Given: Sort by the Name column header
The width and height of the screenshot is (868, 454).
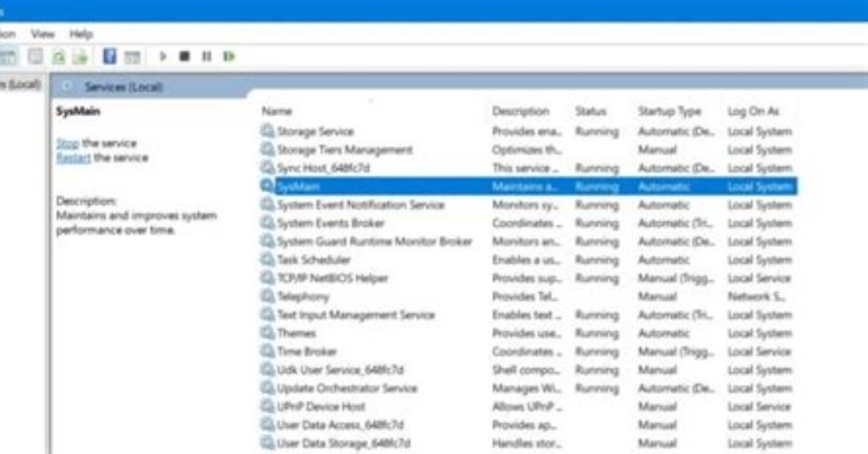Looking at the screenshot, I should click(276, 111).
